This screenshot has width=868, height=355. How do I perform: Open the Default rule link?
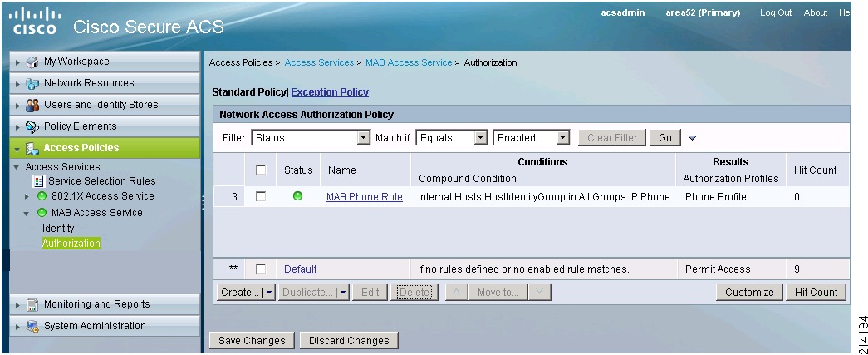click(x=300, y=269)
